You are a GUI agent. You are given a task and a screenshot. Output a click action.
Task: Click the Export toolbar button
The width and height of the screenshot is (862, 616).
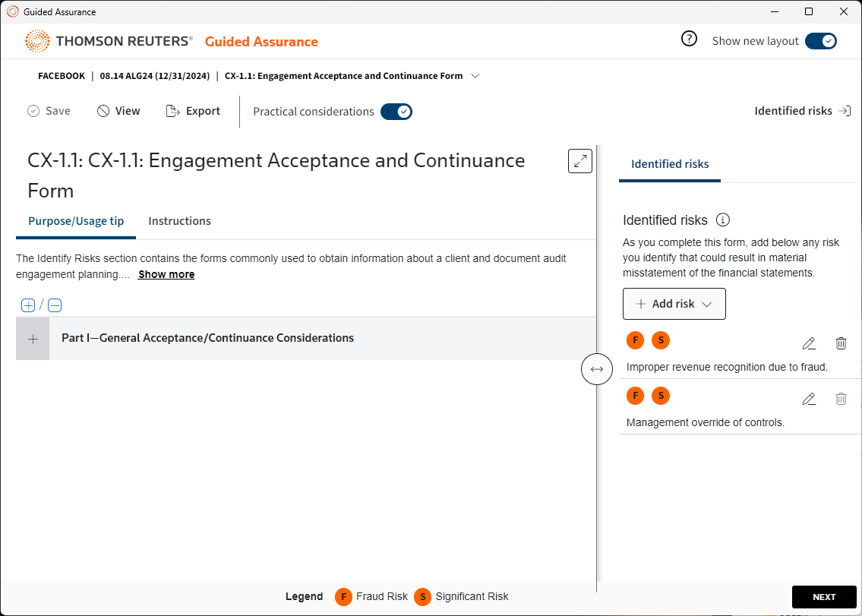coord(193,111)
